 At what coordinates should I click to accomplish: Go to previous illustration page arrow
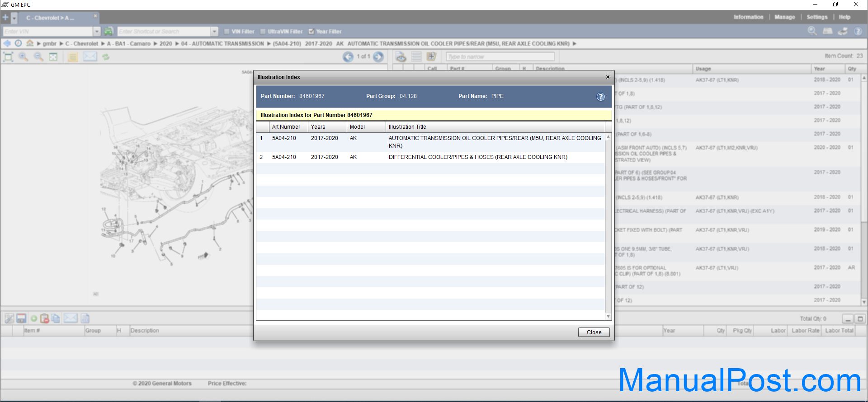coord(348,56)
